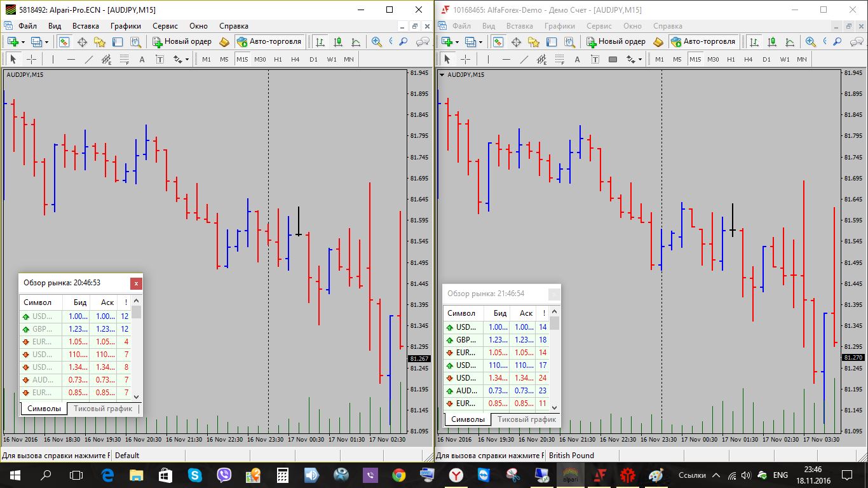The image size is (868, 488).
Task: Open Chrome from Windows taskbar
Action: (x=399, y=475)
